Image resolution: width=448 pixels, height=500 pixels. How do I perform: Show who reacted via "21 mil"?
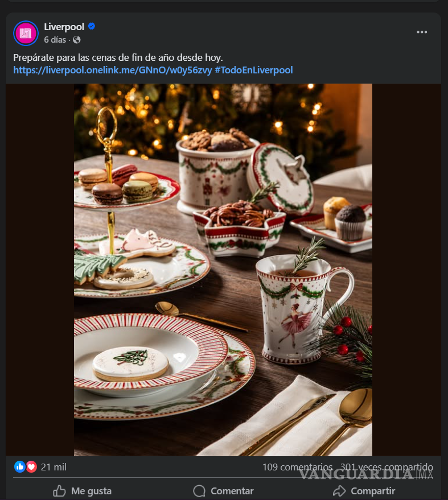(54, 467)
